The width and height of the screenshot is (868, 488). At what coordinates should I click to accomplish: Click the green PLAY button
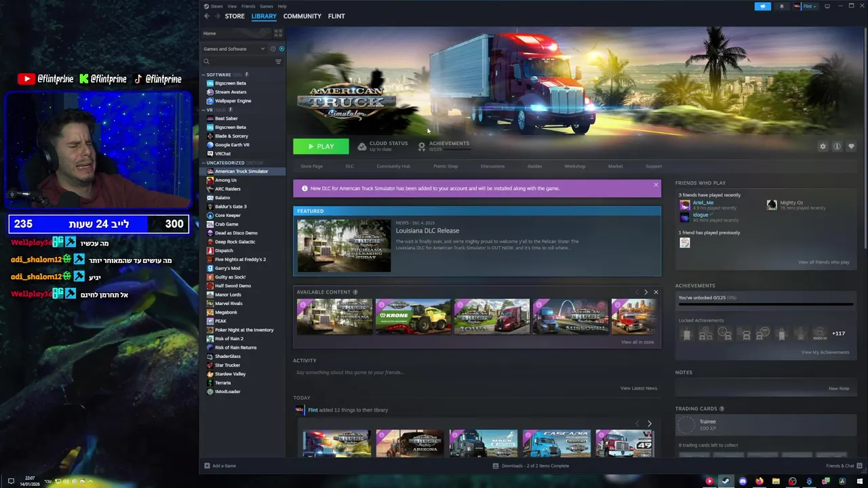[x=321, y=146]
